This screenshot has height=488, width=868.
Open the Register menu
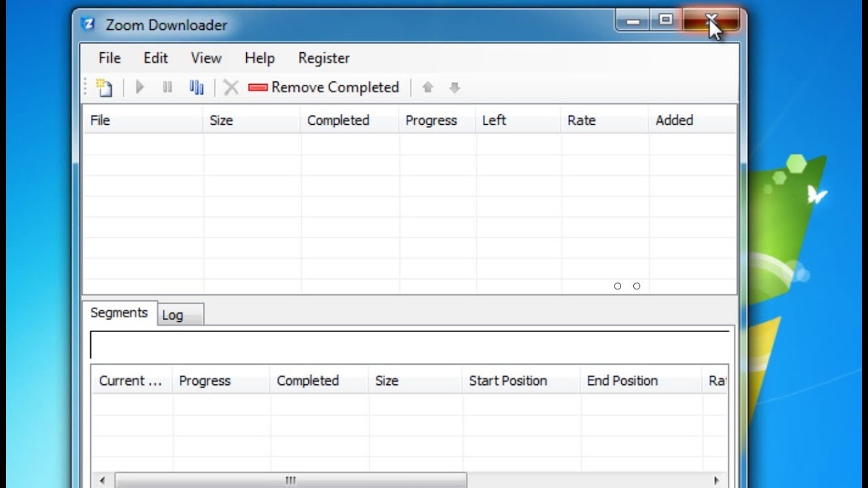[324, 58]
